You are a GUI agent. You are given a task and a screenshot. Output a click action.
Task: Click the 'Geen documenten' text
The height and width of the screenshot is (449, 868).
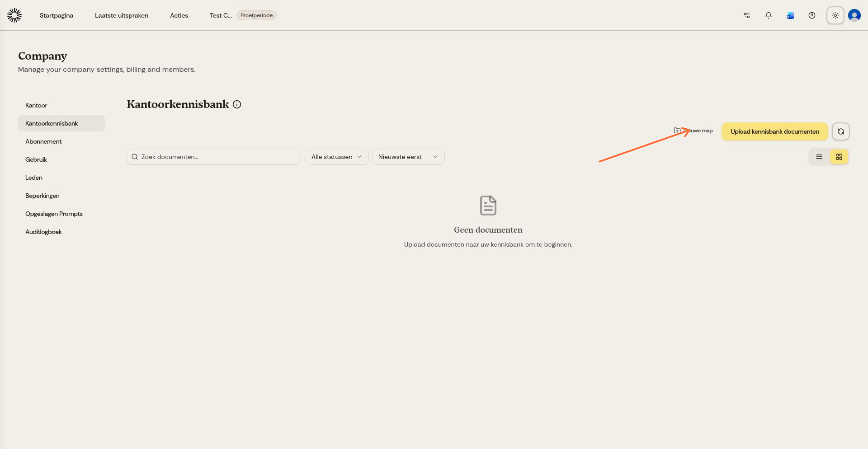(488, 230)
